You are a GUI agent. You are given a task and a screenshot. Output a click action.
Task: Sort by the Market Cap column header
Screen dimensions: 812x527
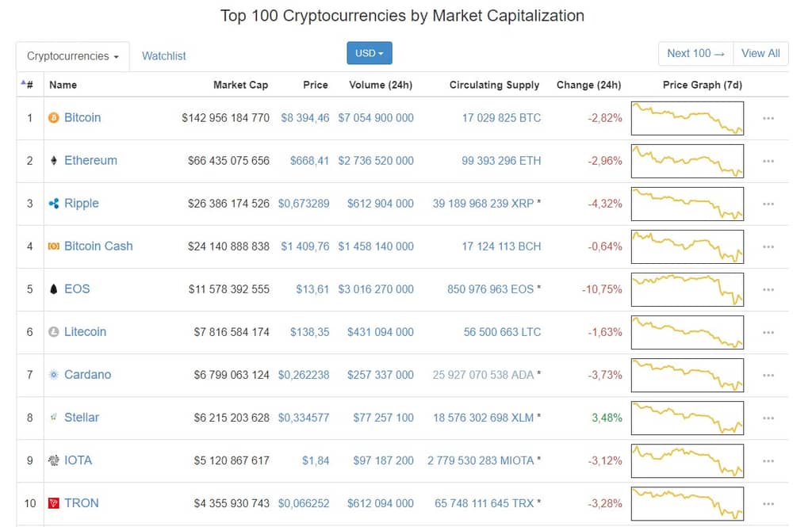[x=241, y=85]
